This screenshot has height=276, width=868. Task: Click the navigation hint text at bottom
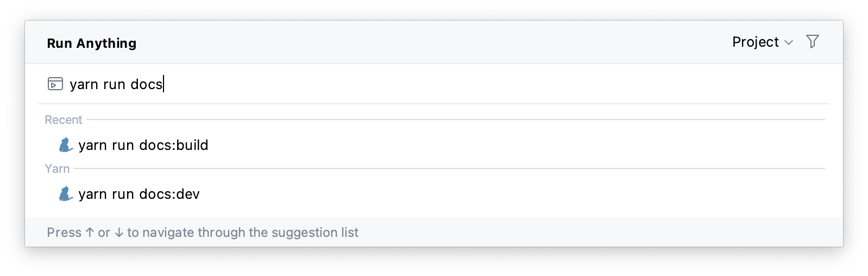tap(203, 233)
